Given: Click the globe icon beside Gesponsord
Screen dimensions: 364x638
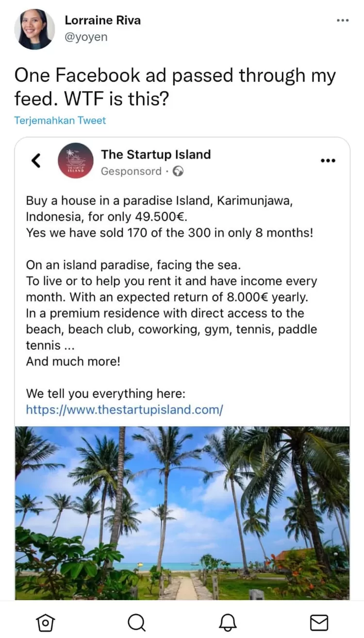Looking at the screenshot, I should tap(177, 171).
